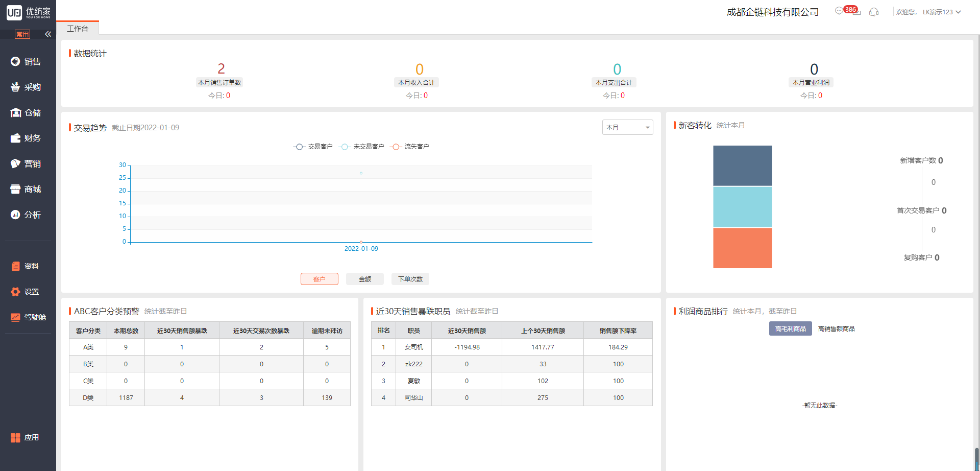Open the 驾驶舱 dashboard cockpit icon
Viewport: 980px width, 471px height.
pos(16,317)
